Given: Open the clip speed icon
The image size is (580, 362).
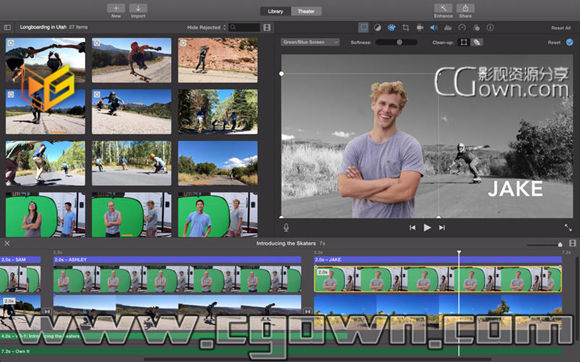Looking at the screenshot, I should [x=462, y=28].
